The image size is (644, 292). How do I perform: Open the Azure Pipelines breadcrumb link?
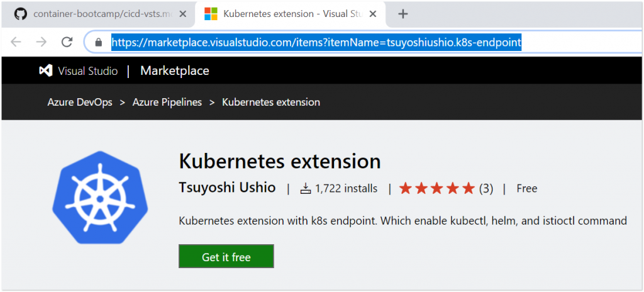[167, 102]
